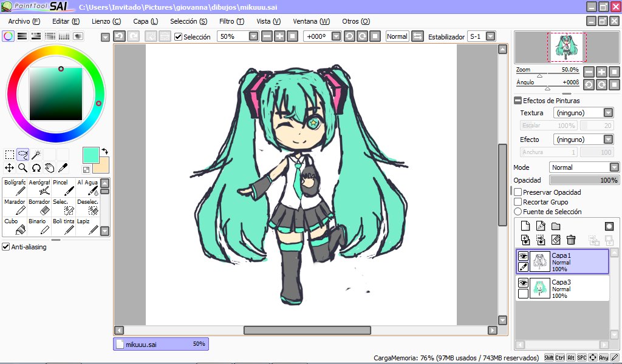The image size is (622, 364).
Task: Delete the selected layer with trash icon
Action: click(x=571, y=240)
